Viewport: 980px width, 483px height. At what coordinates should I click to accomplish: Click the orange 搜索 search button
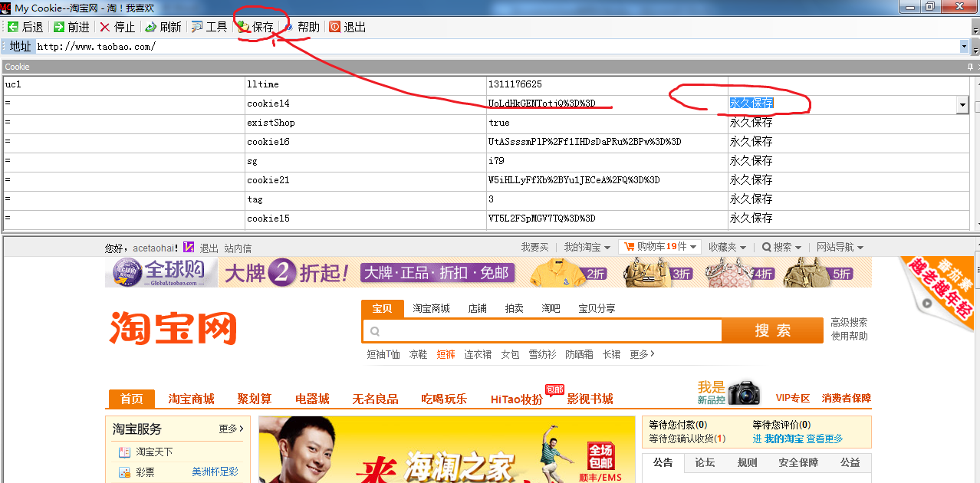click(x=773, y=330)
